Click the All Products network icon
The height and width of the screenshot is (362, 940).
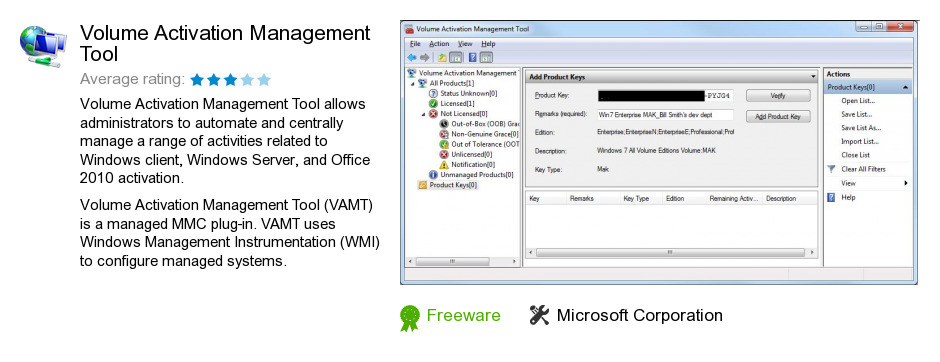[x=423, y=83]
